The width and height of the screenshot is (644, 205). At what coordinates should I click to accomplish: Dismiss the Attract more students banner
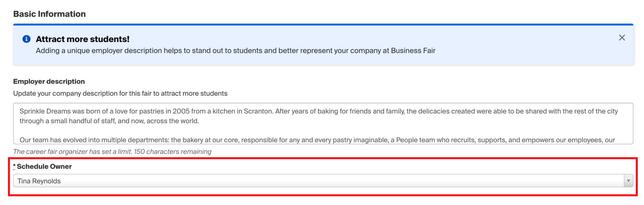click(x=622, y=38)
